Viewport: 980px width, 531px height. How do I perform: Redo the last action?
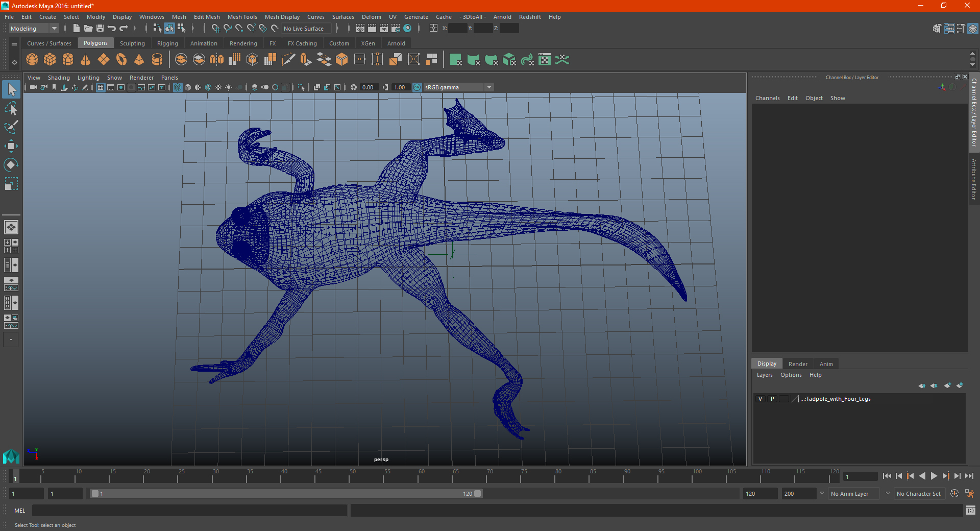pos(124,29)
